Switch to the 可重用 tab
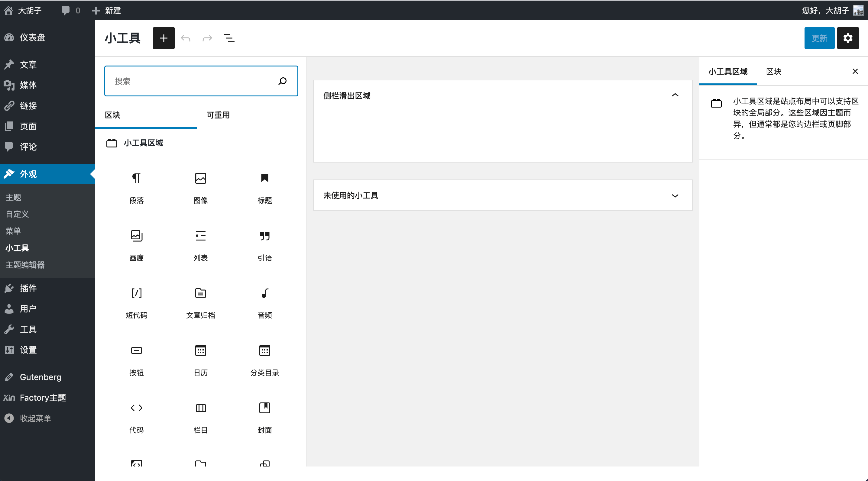 217,115
